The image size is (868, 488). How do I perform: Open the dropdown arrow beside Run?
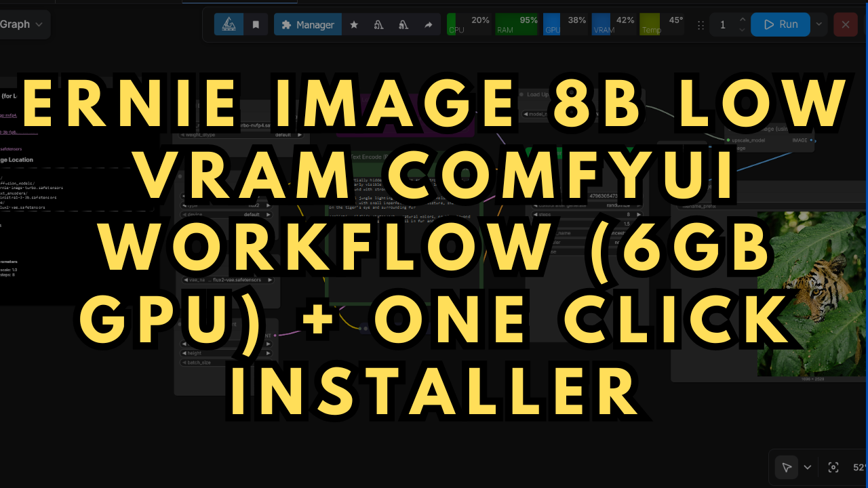[x=818, y=24]
